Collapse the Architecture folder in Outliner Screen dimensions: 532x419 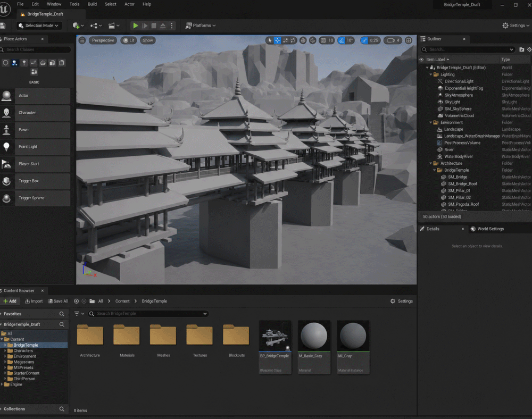431,163
